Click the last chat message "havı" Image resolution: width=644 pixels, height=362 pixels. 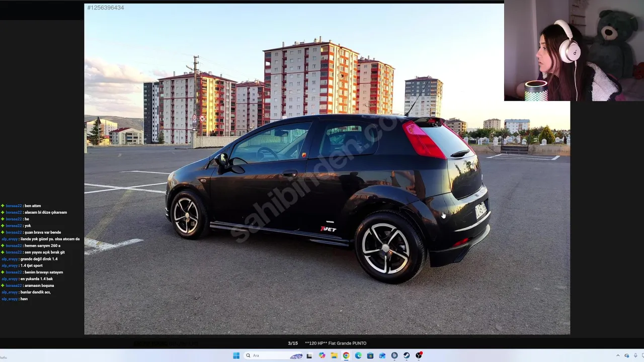coord(24,299)
